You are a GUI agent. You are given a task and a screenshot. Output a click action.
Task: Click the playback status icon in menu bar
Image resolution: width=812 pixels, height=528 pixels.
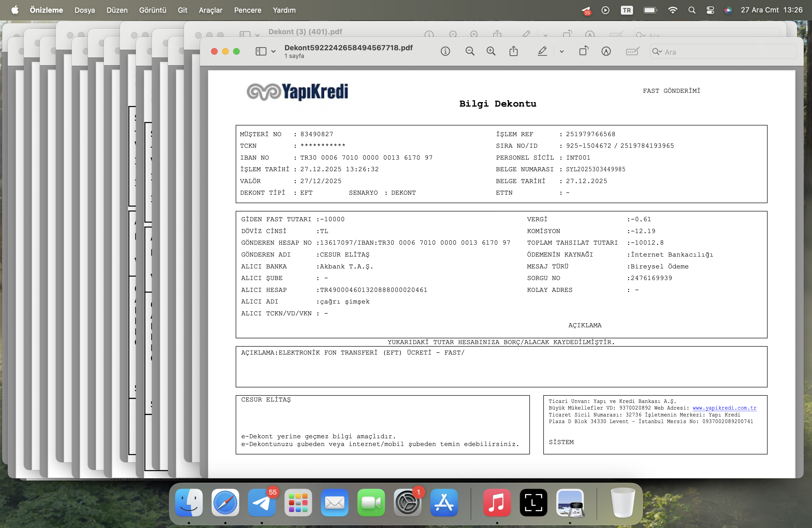605,10
